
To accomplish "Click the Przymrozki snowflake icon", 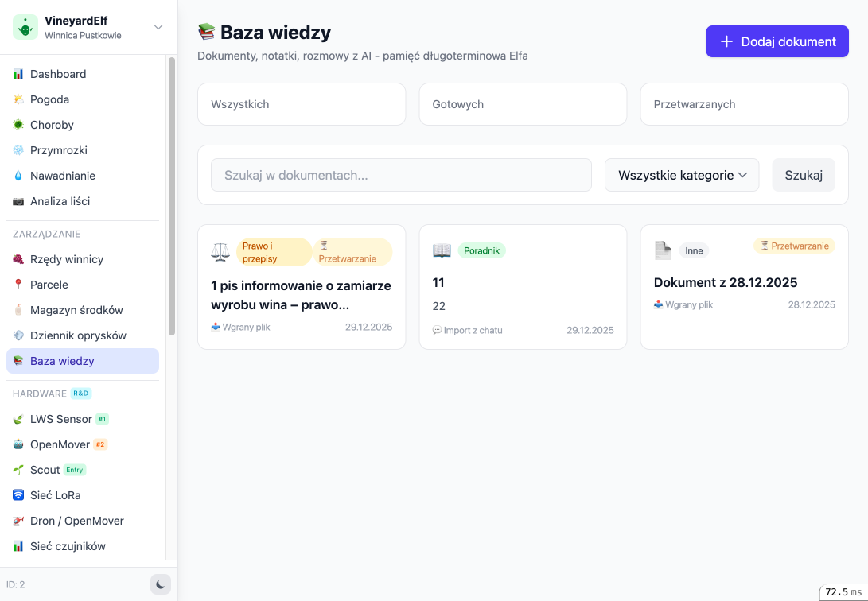I will 18,150.
